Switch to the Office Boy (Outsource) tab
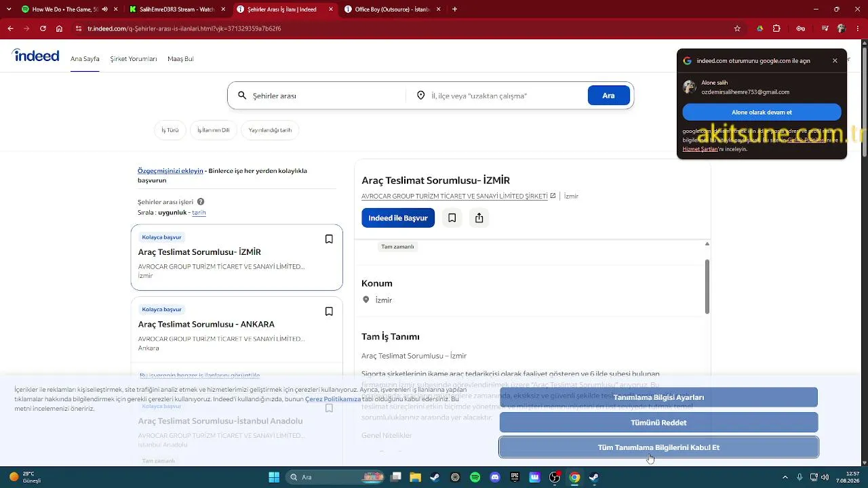Screen dimensions: 868x488 coord(392,9)
